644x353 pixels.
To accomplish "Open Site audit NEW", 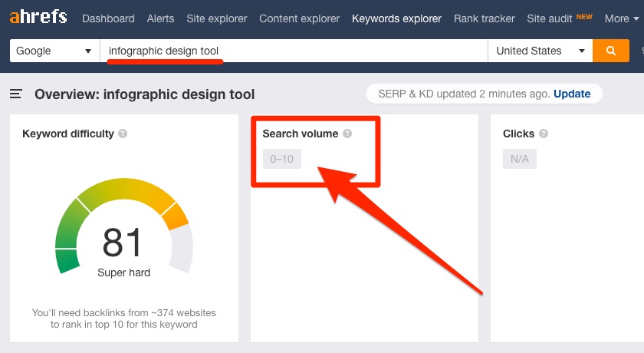I will tap(560, 18).
